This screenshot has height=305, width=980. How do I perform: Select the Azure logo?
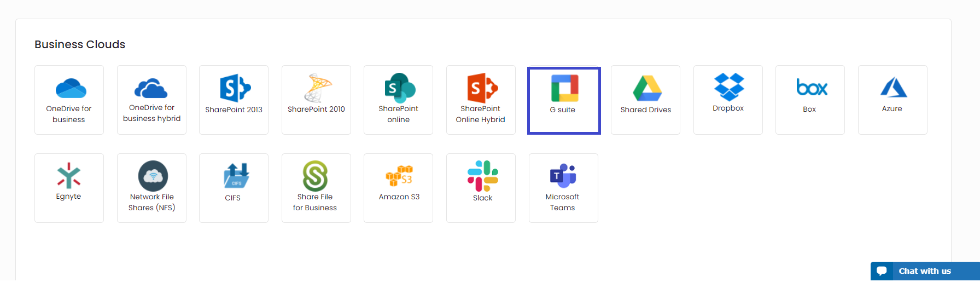click(894, 87)
